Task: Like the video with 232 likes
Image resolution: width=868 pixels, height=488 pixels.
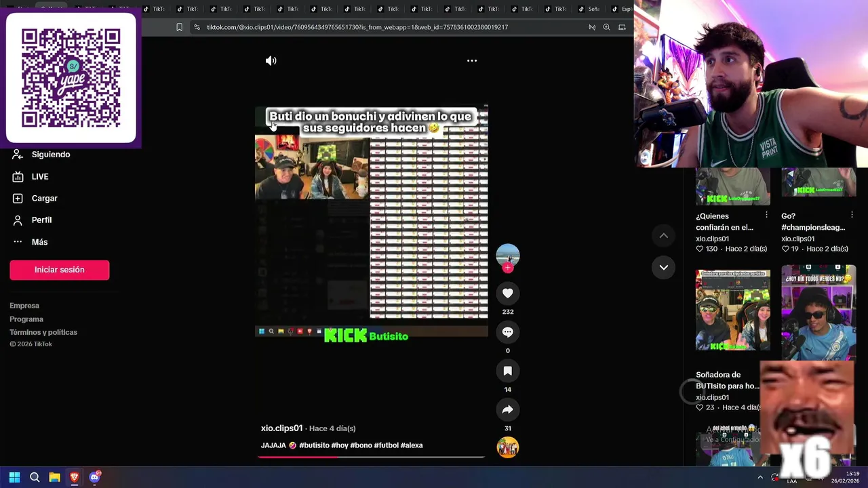Action: click(x=507, y=293)
